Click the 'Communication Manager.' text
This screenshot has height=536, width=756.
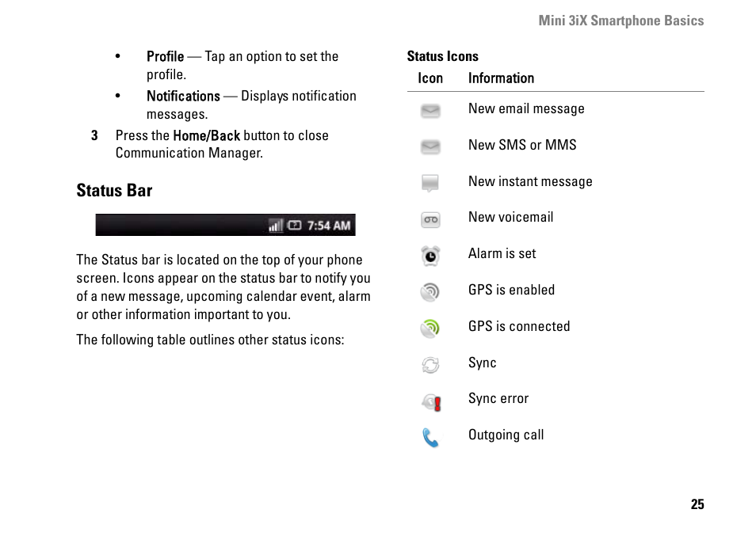click(x=189, y=153)
